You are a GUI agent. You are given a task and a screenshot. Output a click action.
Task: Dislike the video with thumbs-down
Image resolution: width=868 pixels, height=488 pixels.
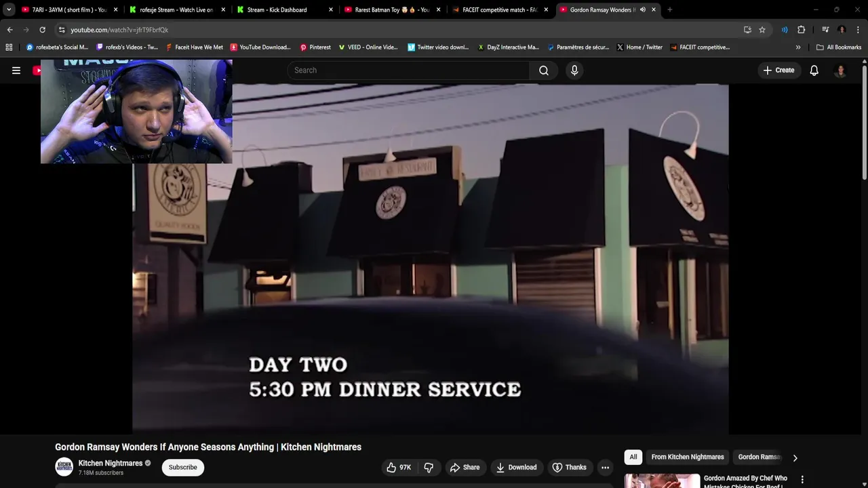click(429, 468)
